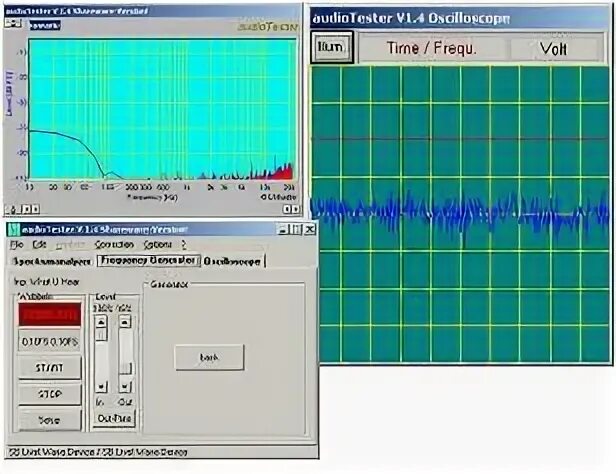Click the START button
The image size is (616, 474).
pyautogui.click(x=50, y=368)
